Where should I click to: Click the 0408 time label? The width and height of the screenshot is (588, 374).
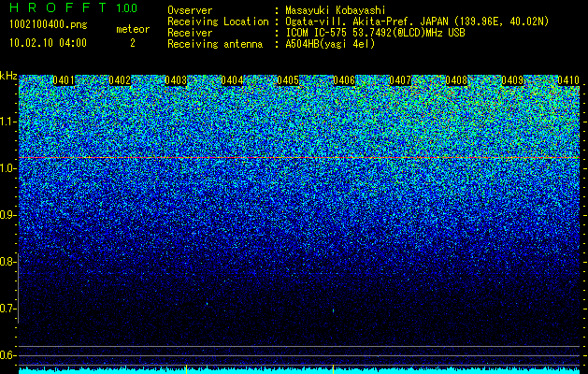[x=456, y=80]
